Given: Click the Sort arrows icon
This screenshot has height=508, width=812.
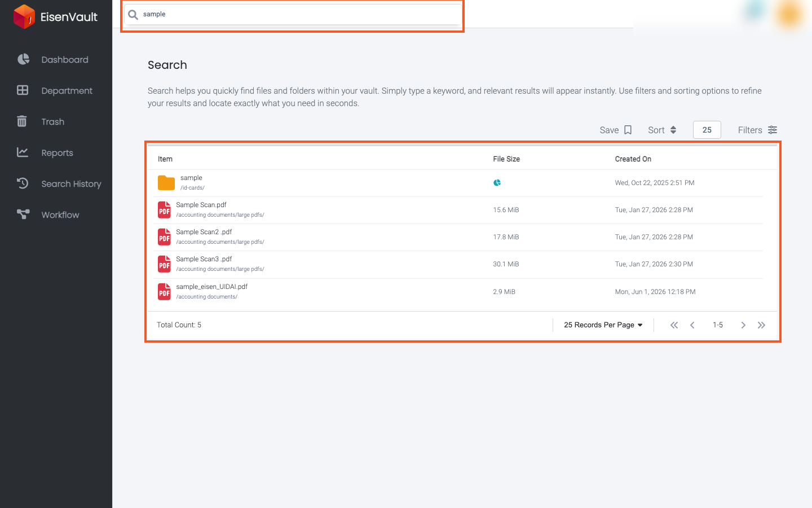Looking at the screenshot, I should (673, 130).
